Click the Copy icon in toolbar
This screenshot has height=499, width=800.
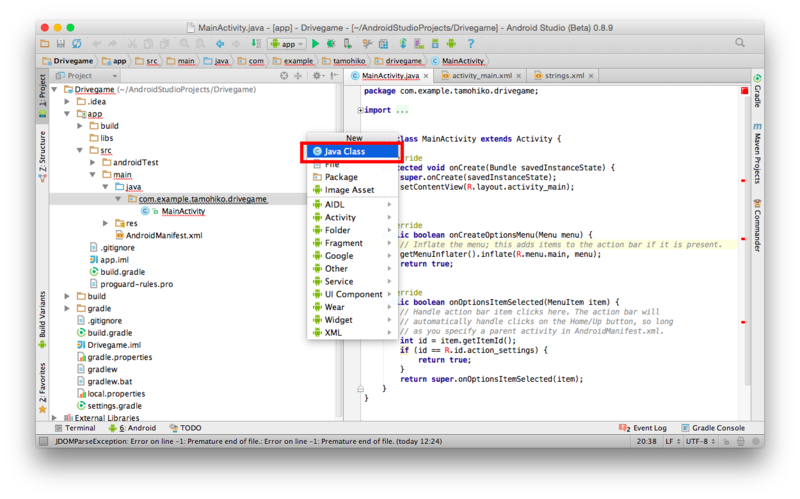[x=148, y=44]
